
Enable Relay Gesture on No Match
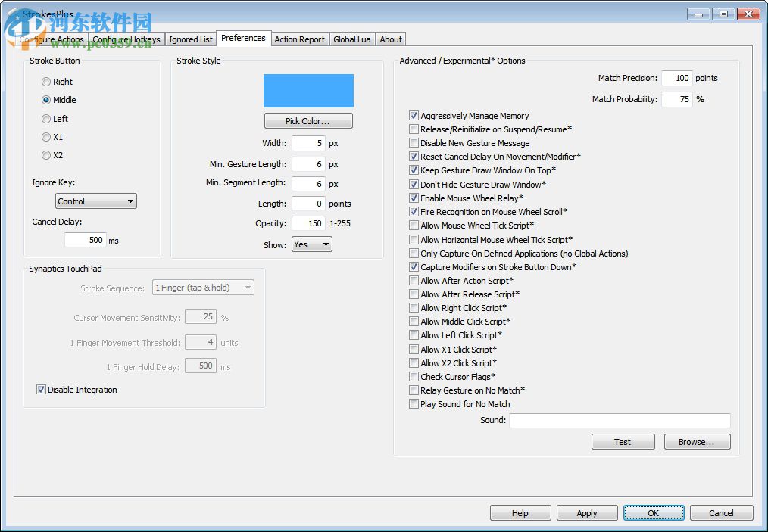[414, 390]
